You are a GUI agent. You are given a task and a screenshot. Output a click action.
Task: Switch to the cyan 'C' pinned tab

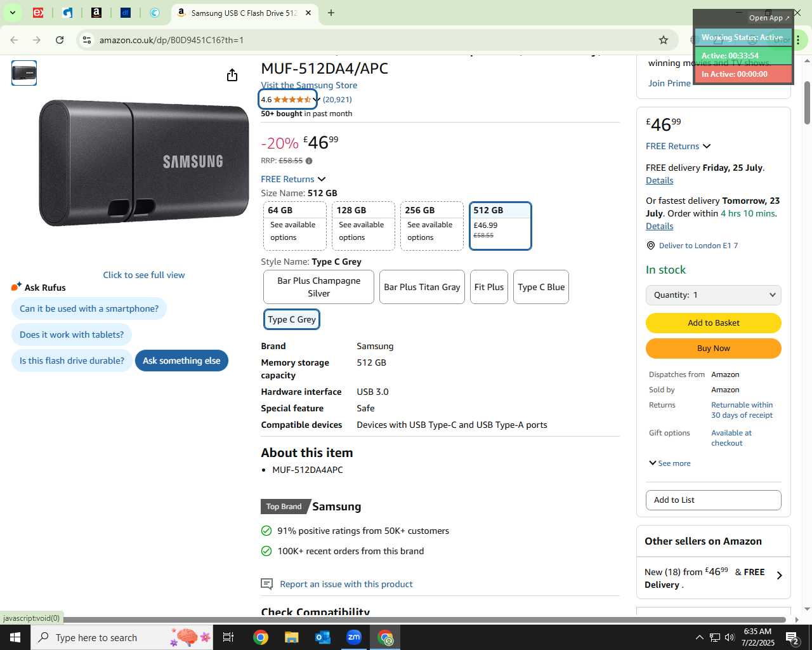coord(155,13)
